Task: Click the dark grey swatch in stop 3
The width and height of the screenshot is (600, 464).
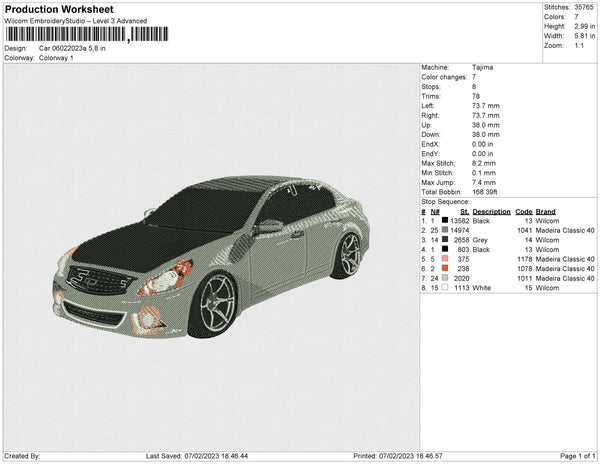Action: tap(443, 240)
